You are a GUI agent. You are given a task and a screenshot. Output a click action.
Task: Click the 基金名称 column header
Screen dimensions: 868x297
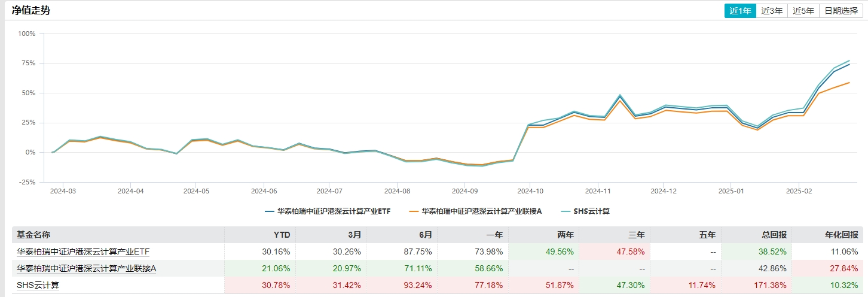click(34, 235)
